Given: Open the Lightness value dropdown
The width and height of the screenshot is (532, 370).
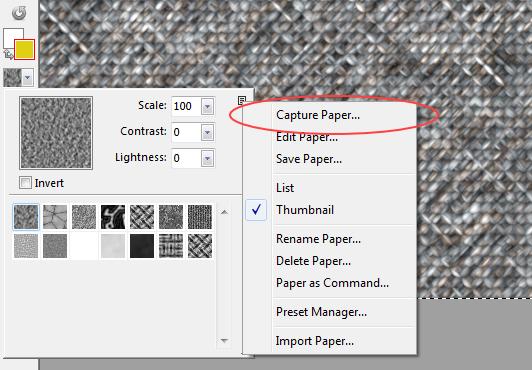Looking at the screenshot, I should (x=207, y=158).
